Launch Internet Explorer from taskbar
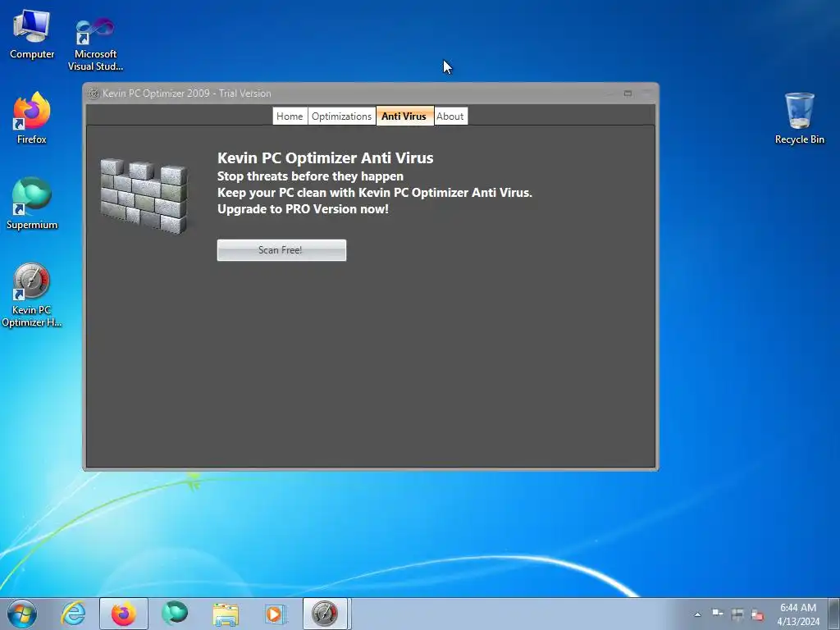840x630 pixels. [x=73, y=614]
